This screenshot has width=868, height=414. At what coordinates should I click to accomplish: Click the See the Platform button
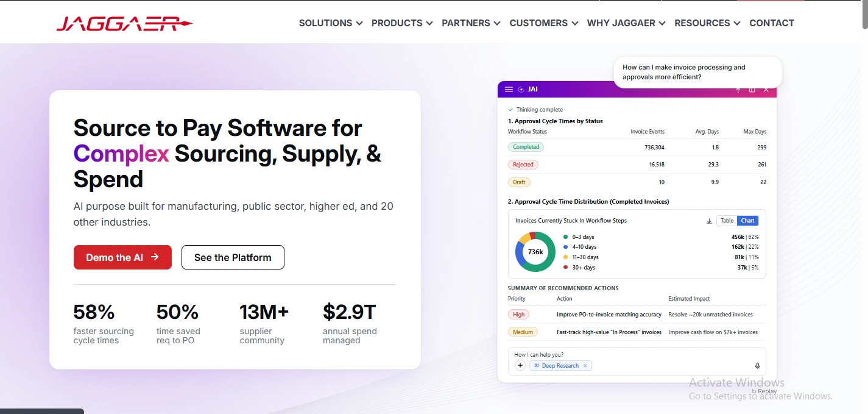tap(233, 257)
